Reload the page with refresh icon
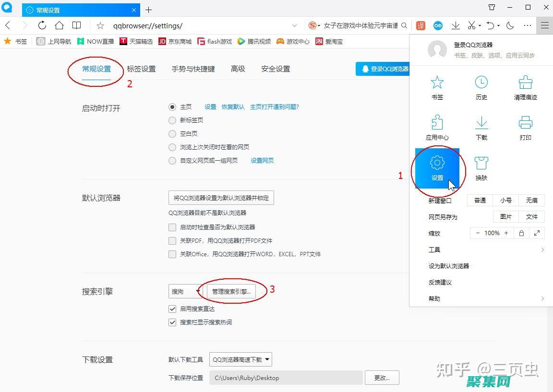Viewport: 553px width, 392px height. pyautogui.click(x=42, y=25)
